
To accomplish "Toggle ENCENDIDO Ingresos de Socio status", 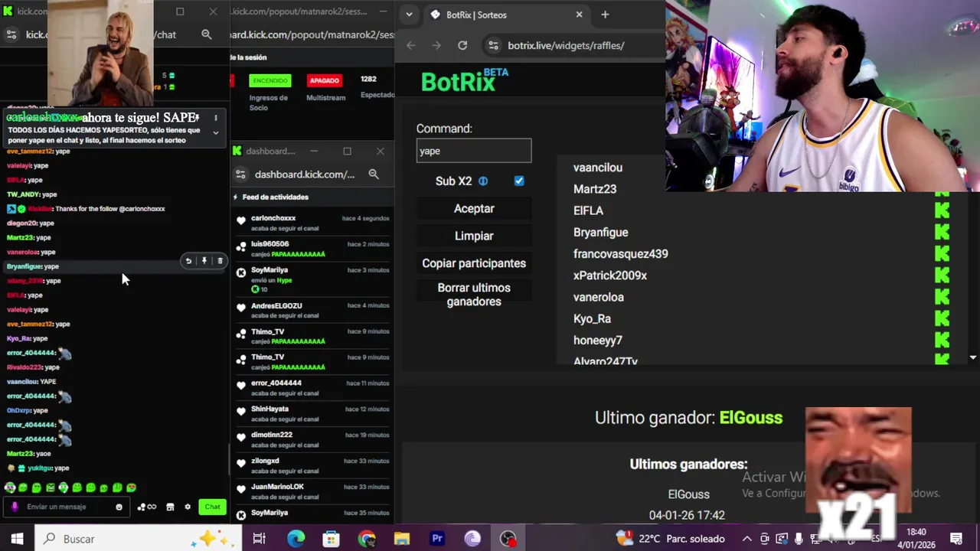I will pos(269,80).
